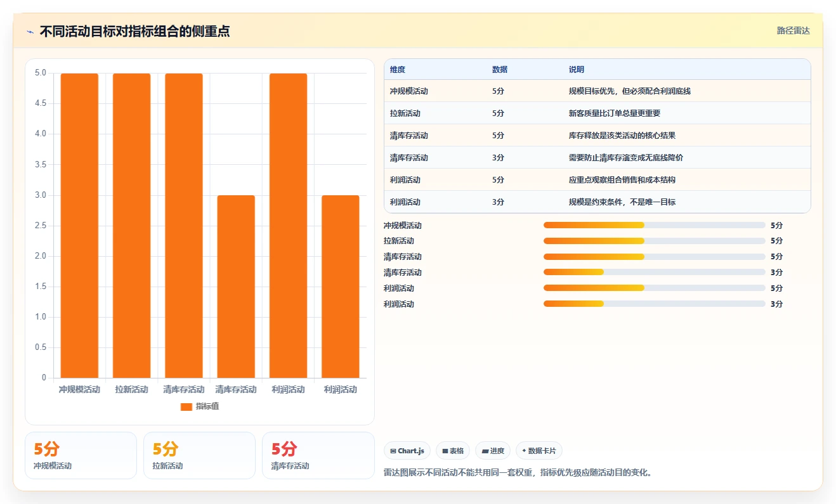Click the 2.5 tick on the y-axis
The width and height of the screenshot is (836, 504).
[x=41, y=226]
